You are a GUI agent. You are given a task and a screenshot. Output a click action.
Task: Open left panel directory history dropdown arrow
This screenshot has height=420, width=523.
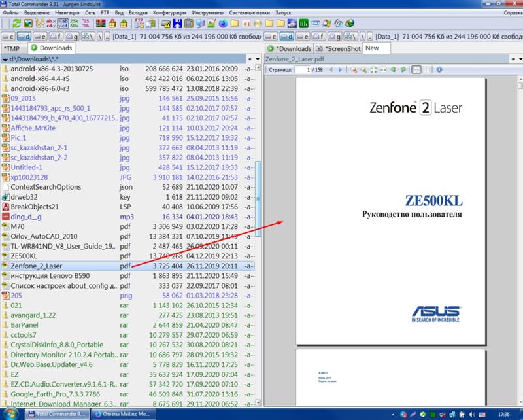click(x=258, y=59)
